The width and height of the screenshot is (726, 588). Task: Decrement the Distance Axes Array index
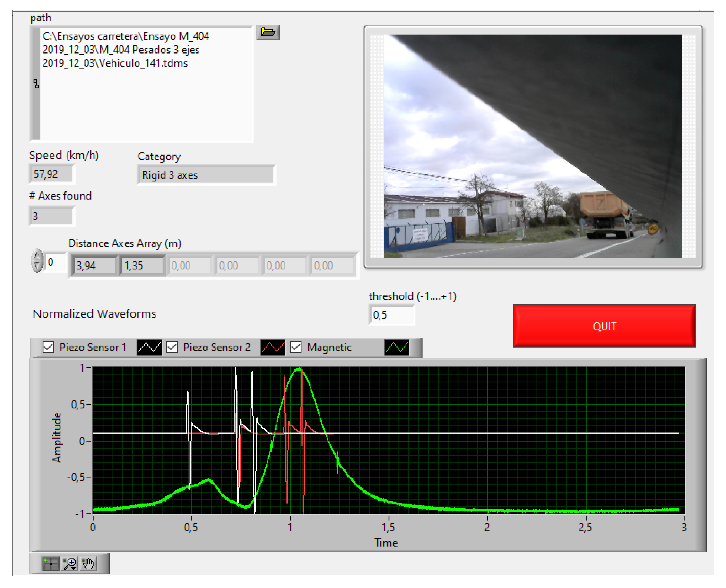click(x=37, y=266)
